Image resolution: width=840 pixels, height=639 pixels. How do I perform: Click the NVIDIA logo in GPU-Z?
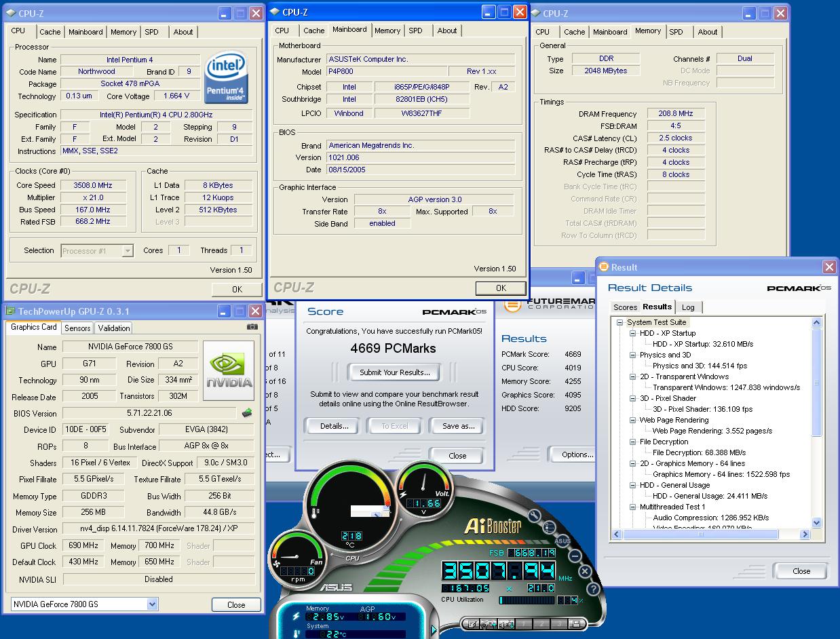(x=229, y=370)
